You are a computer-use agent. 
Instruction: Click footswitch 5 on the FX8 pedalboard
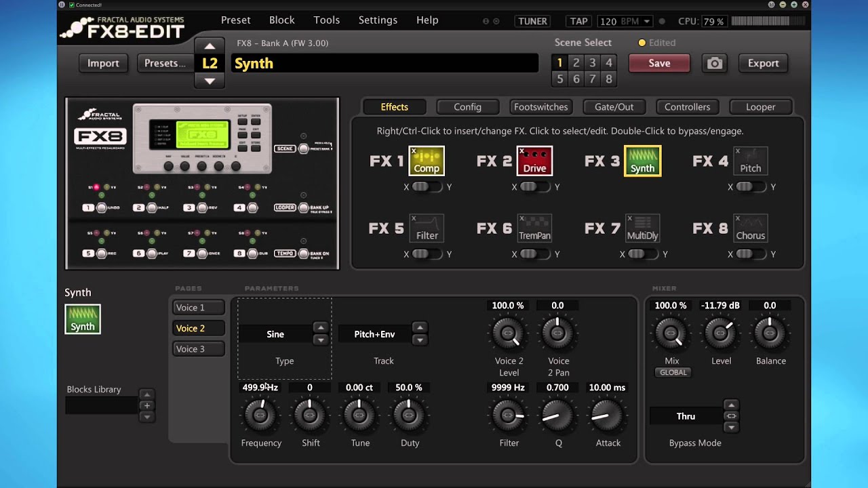(102, 253)
